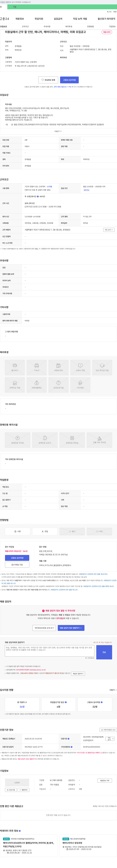Click the 주택자금 지원 benefit icon
Screen dimensions: 117x868
(x=15, y=385)
